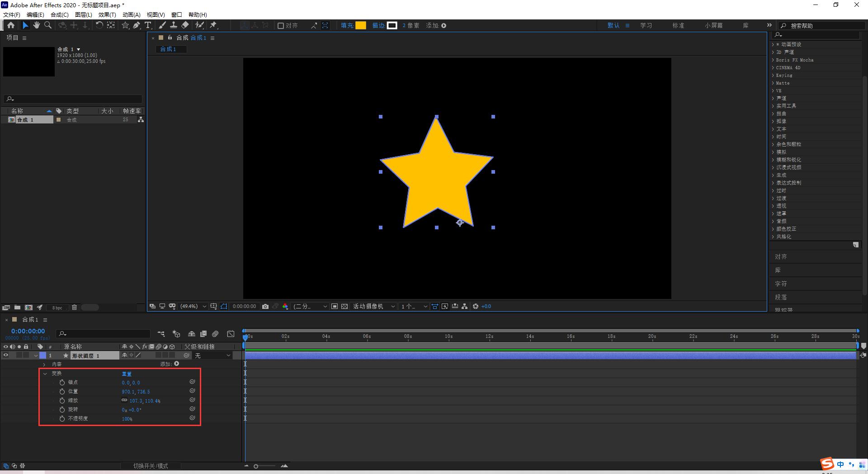
Task: Select the Pen tool
Action: (137, 25)
